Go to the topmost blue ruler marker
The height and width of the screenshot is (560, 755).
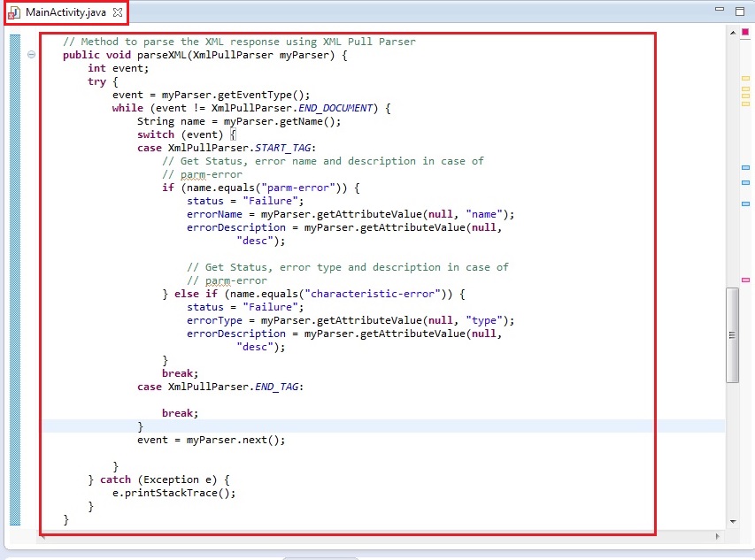tap(745, 167)
